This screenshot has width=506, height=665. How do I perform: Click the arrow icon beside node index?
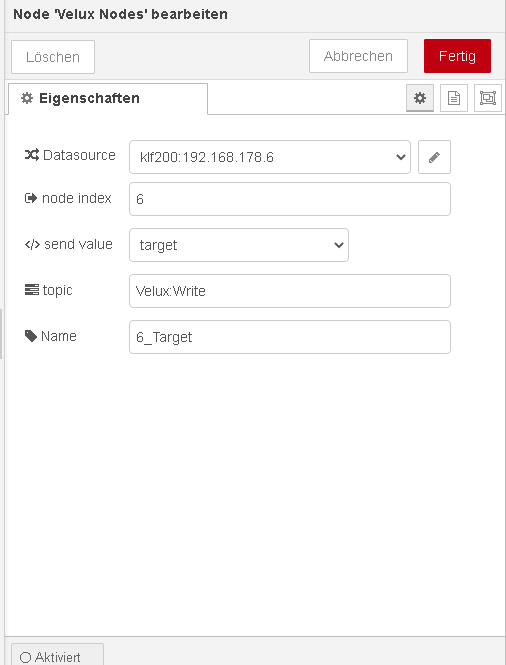coord(31,198)
